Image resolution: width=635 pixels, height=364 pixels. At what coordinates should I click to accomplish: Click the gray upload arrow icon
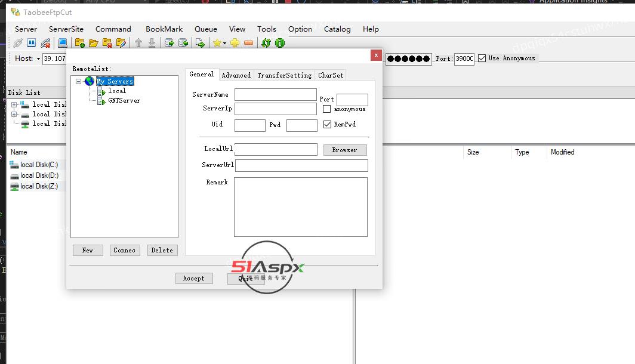[138, 42]
